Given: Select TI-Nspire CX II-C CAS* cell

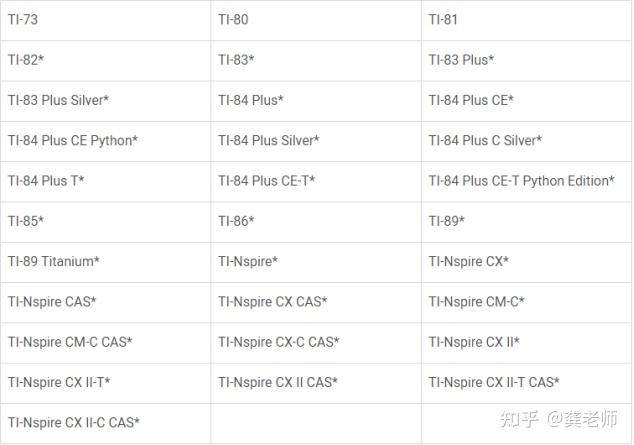Looking at the screenshot, I should (106, 423).
